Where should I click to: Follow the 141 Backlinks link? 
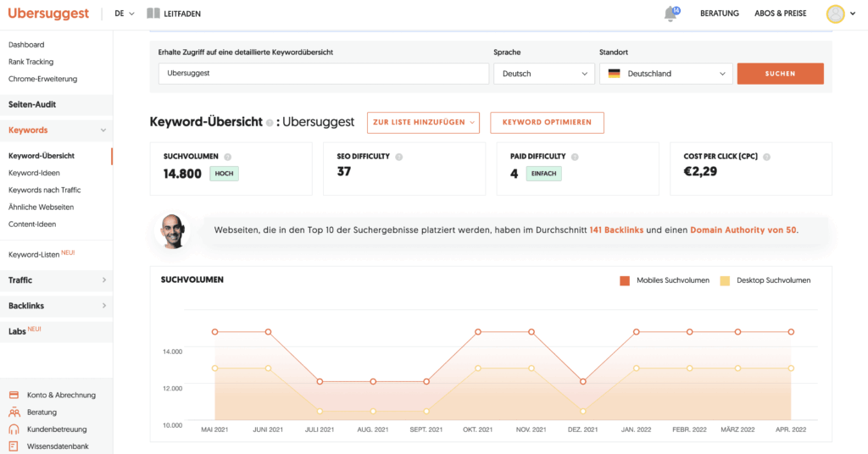click(x=616, y=230)
